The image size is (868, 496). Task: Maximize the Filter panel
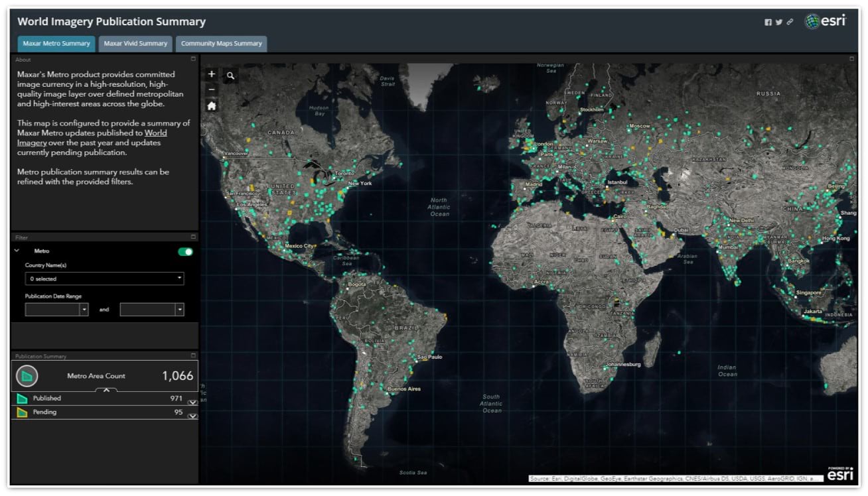click(x=193, y=237)
